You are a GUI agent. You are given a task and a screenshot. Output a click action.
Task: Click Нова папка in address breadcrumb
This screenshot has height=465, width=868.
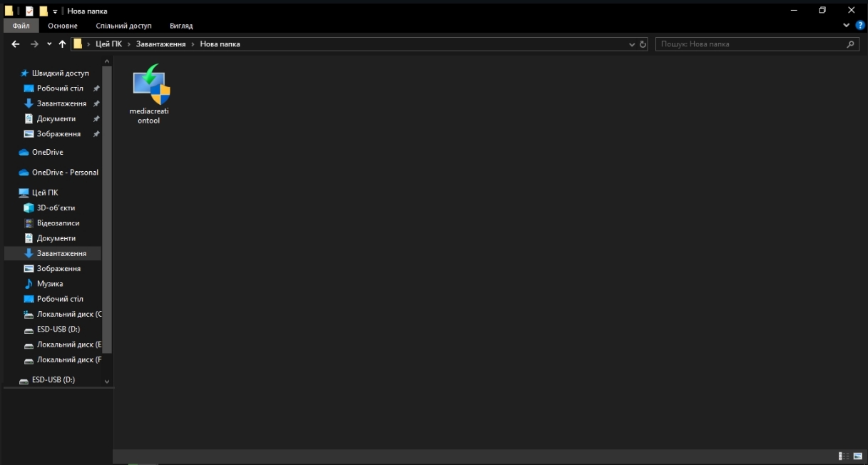220,44
